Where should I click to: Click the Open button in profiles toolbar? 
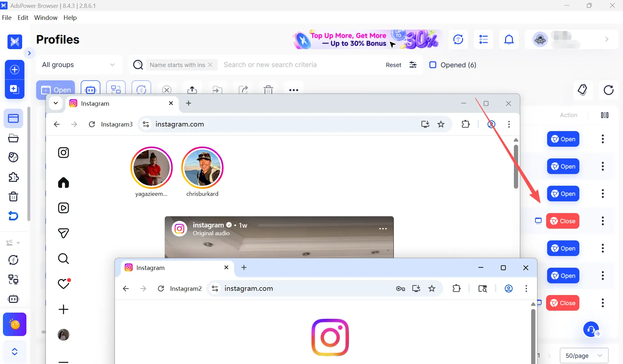tap(56, 89)
